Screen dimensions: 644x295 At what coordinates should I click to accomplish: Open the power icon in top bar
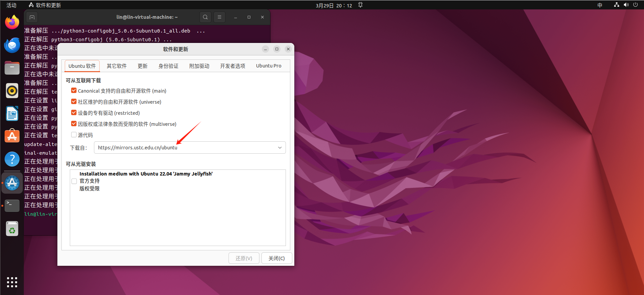(635, 5)
